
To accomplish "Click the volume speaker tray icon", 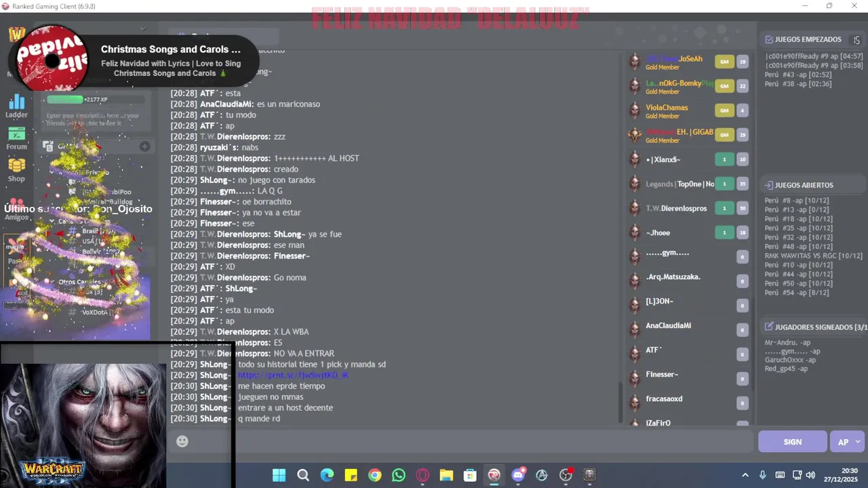I will [810, 475].
